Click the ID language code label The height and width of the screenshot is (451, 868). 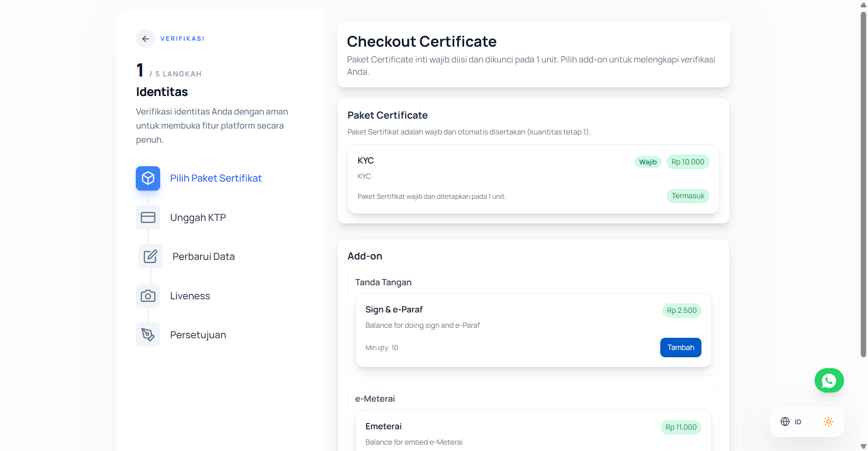tap(798, 422)
